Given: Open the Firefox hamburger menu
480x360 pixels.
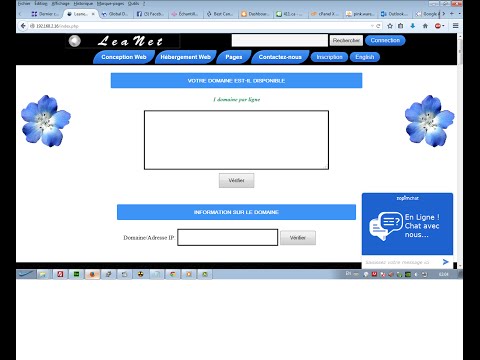Looking at the screenshot, I should [455, 26].
